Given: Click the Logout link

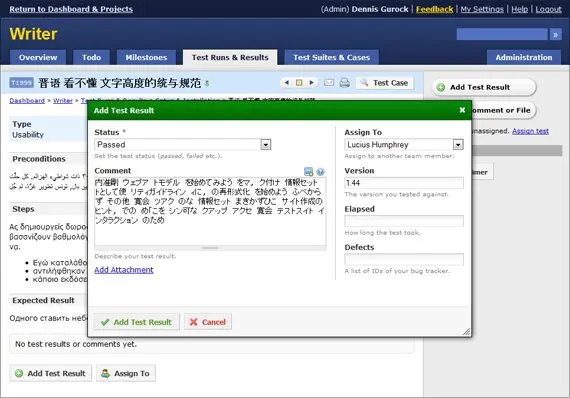Looking at the screenshot, I should pos(548,9).
